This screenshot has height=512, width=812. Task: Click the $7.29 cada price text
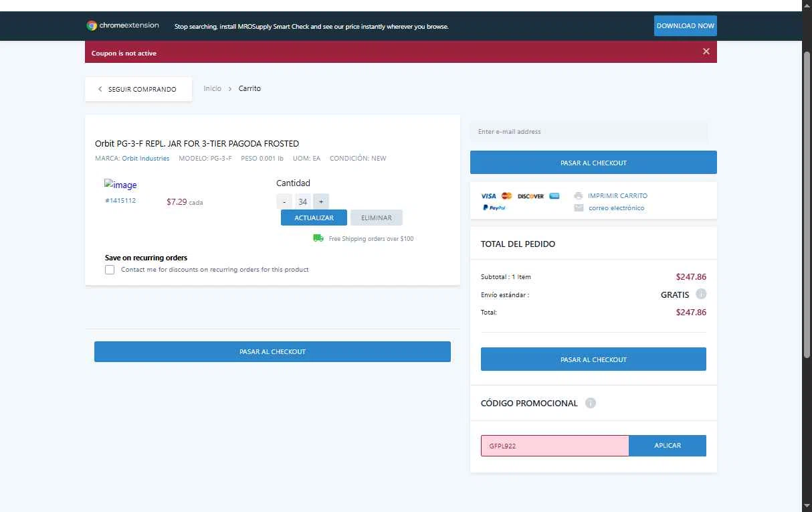pyautogui.click(x=185, y=201)
